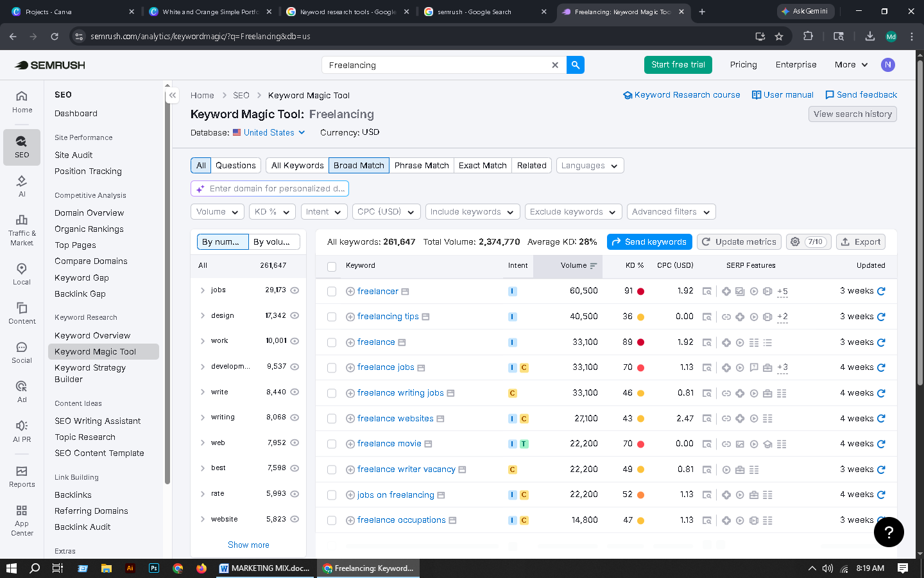Check the freelance movie checkbox

pyautogui.click(x=332, y=444)
